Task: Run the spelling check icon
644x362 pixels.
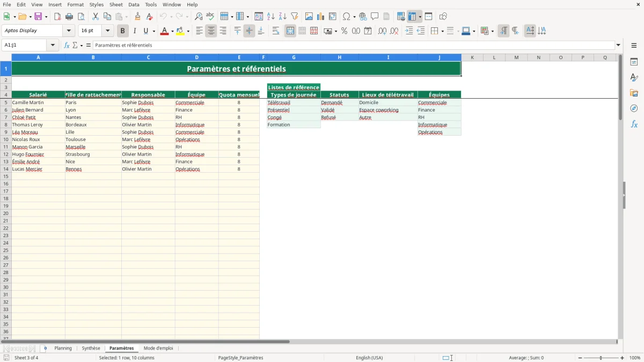Action: (x=210, y=17)
